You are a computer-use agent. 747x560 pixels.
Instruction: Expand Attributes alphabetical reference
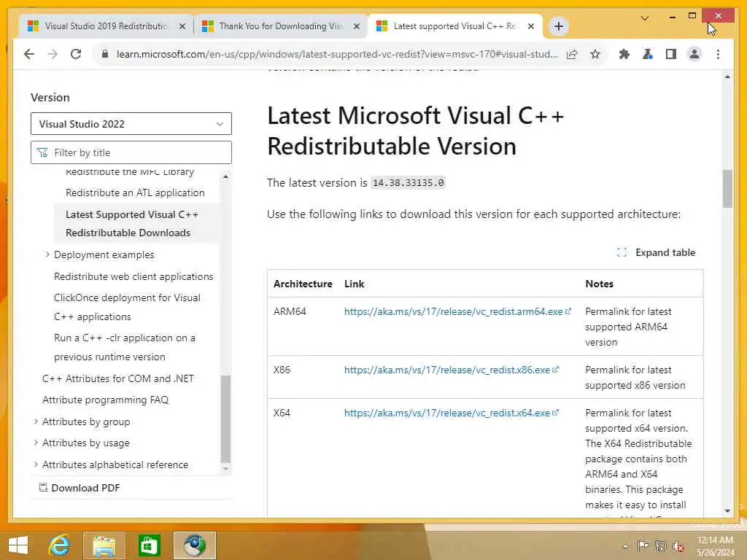(x=36, y=464)
